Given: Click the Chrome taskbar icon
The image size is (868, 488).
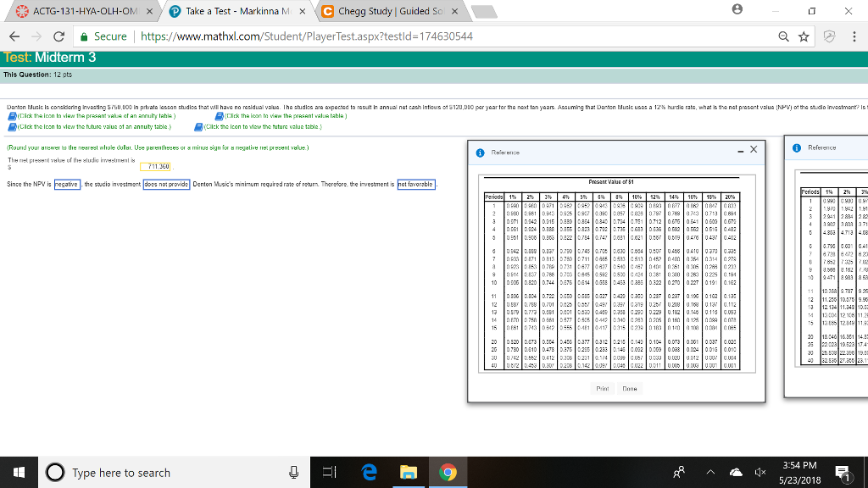Looking at the screenshot, I should (x=448, y=473).
